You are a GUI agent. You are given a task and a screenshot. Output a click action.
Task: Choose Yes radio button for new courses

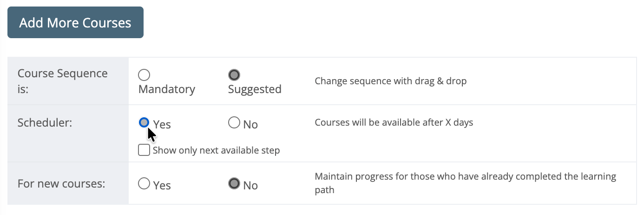[144, 184]
